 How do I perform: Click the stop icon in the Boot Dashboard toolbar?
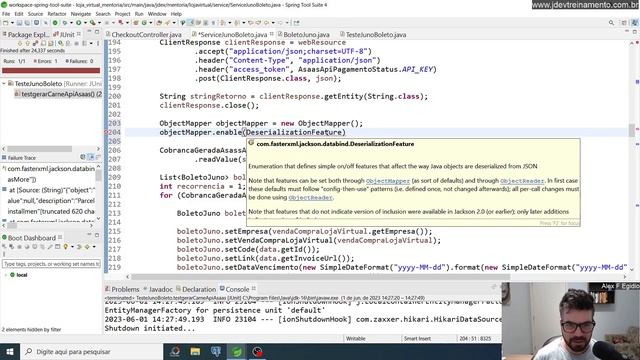tap(19, 247)
